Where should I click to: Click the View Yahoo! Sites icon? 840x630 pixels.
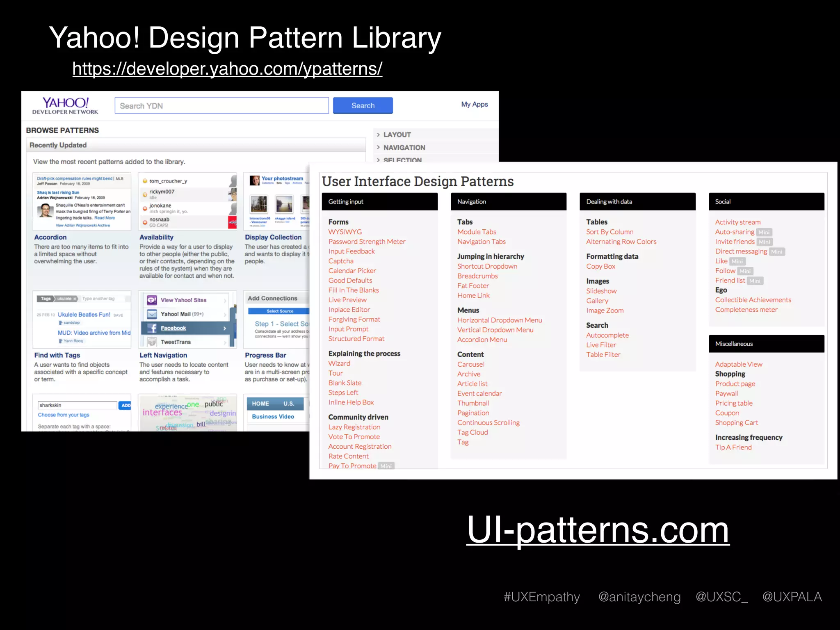coord(152,300)
